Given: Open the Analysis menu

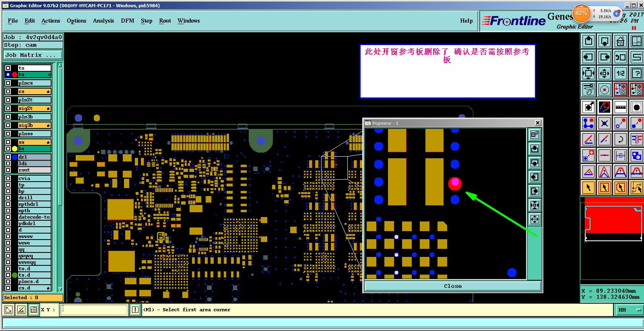Looking at the screenshot, I should coord(103,21).
